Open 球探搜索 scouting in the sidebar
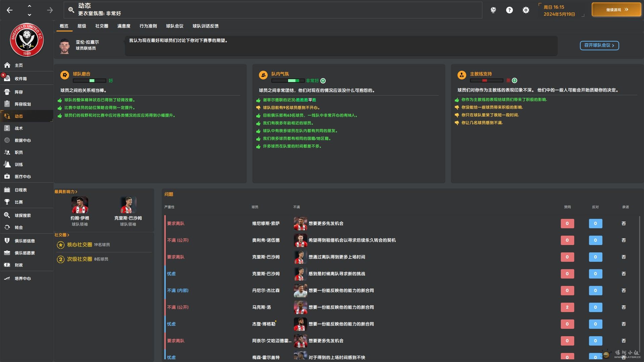The height and width of the screenshot is (362, 644). click(x=27, y=215)
